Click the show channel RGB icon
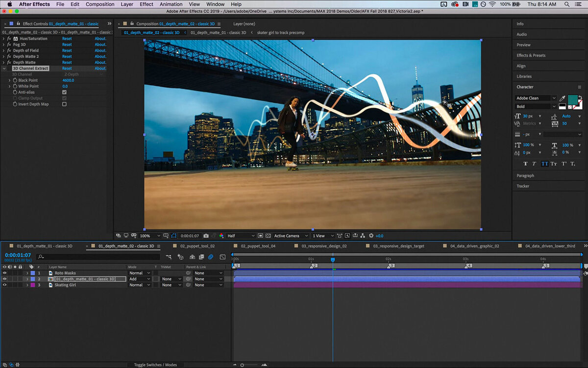Image resolution: width=588 pixels, height=368 pixels. tap(221, 236)
